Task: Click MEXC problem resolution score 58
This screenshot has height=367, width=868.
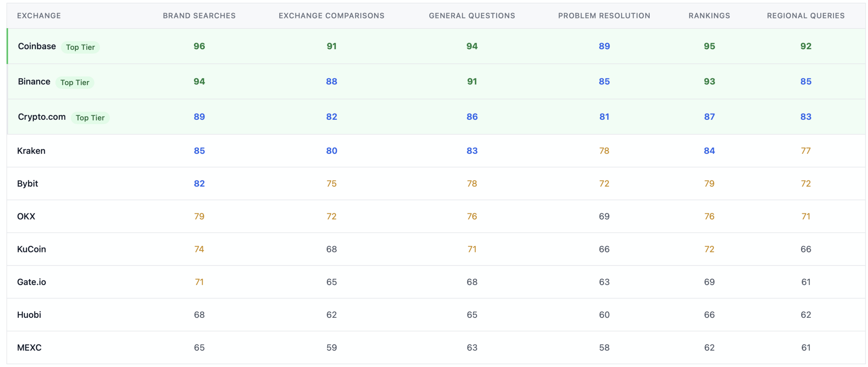Action: pos(604,348)
